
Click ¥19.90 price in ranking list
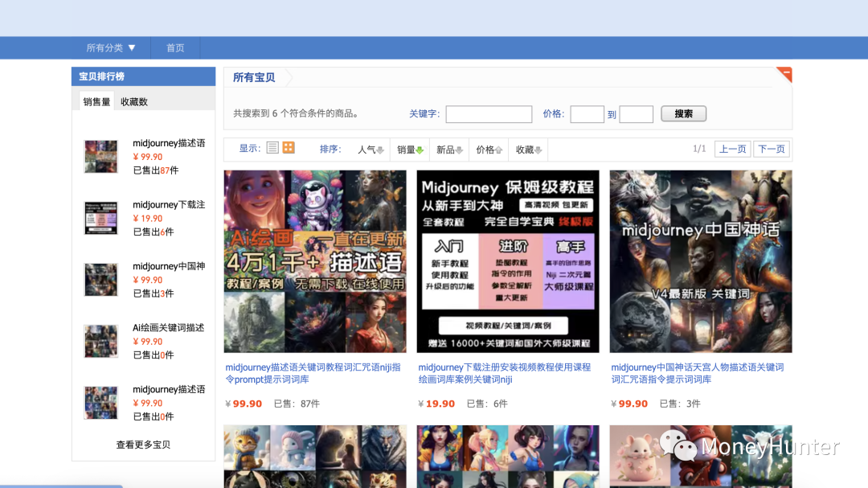point(148,218)
